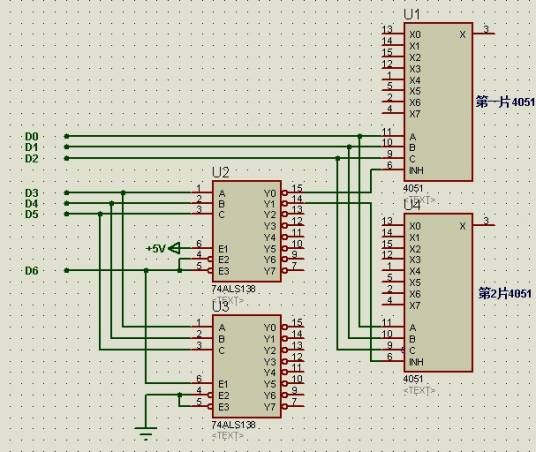This screenshot has width=536, height=452.
Task: Select the U3 74ALS138 decoder chip
Action: click(x=247, y=366)
